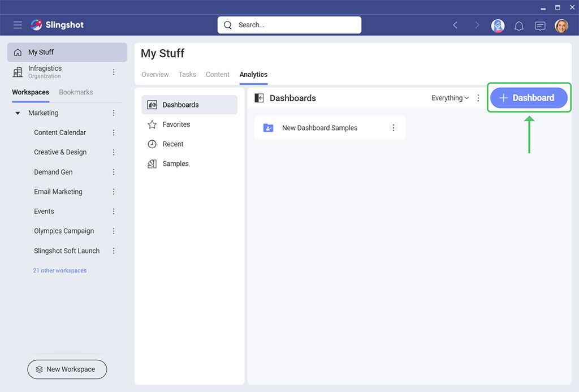Open Infragistics more options menu
Screen dimensions: 579x392
coord(114,72)
